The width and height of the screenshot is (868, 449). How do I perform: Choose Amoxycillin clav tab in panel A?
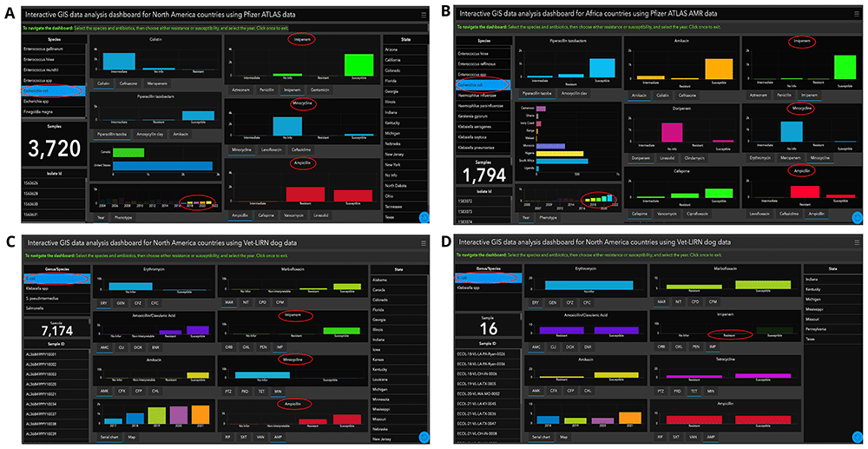pyautogui.click(x=150, y=134)
